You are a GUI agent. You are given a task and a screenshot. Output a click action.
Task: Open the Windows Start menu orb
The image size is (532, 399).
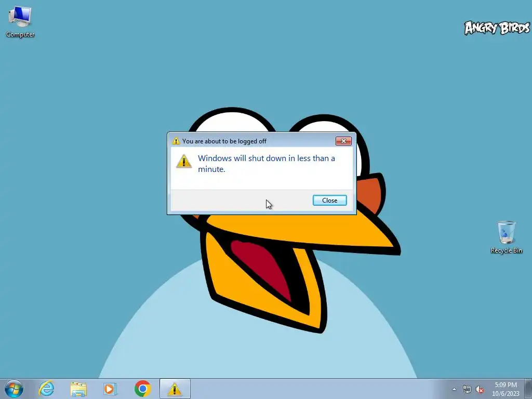click(x=14, y=389)
